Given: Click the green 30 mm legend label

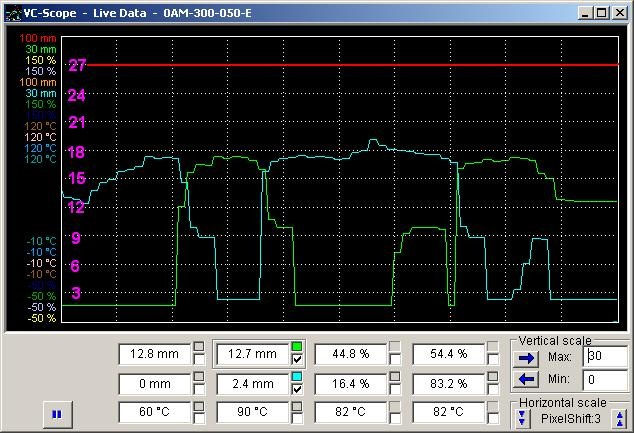Looking at the screenshot, I should (41, 49).
